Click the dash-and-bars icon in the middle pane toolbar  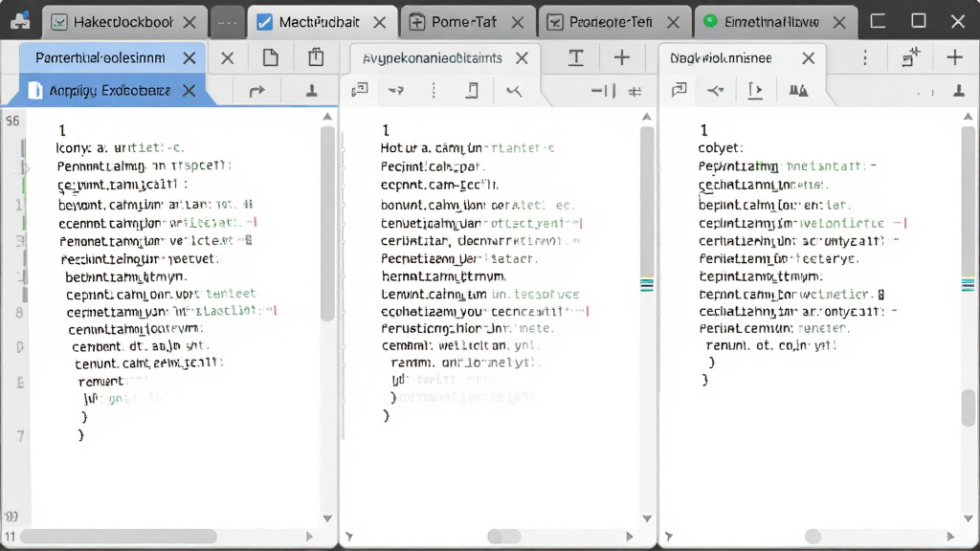pyautogui.click(x=603, y=91)
